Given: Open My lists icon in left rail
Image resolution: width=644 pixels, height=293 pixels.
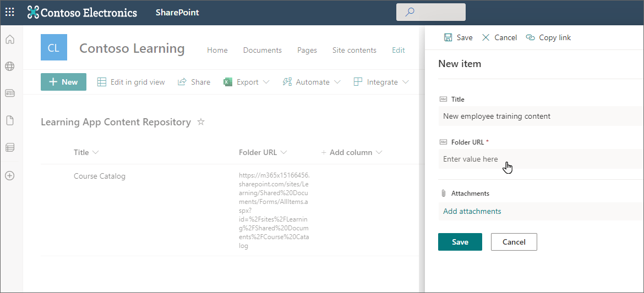Looking at the screenshot, I should coord(10,147).
